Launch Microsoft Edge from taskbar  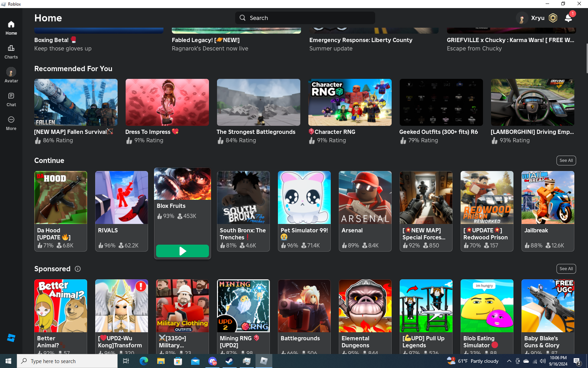click(143, 361)
